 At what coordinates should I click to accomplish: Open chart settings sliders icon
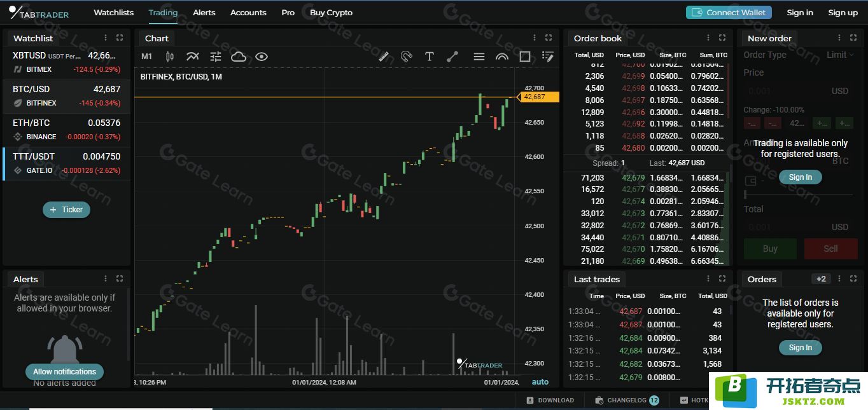[216, 57]
